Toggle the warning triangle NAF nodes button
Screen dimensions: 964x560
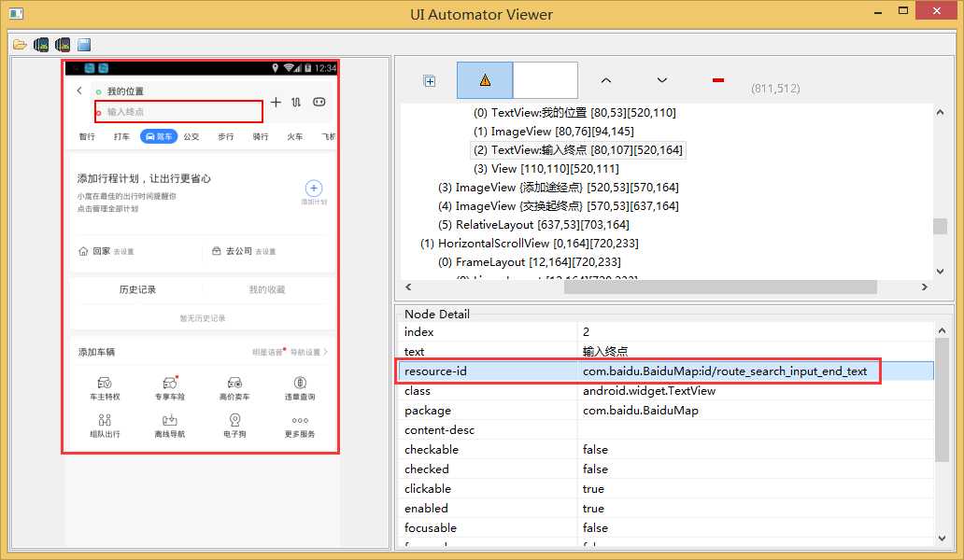click(x=485, y=80)
